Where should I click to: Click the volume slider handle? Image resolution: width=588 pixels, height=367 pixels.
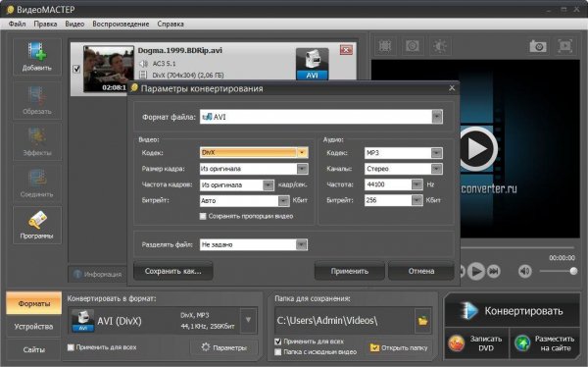573,271
